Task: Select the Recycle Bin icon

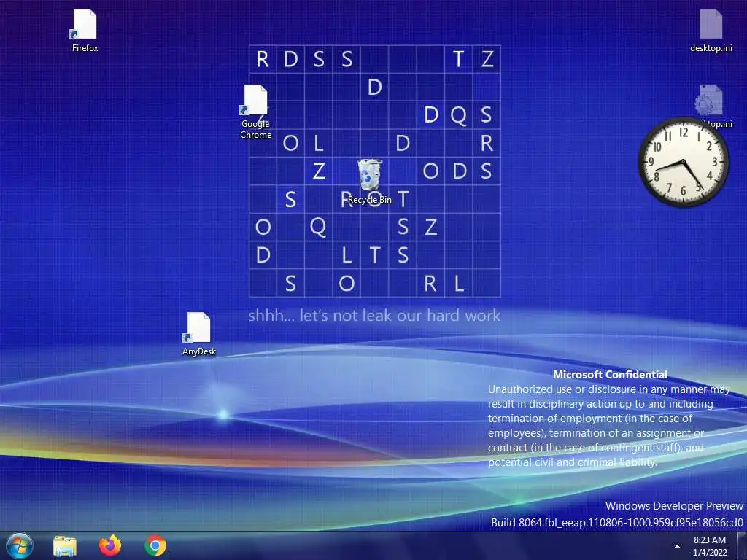Action: pyautogui.click(x=370, y=181)
